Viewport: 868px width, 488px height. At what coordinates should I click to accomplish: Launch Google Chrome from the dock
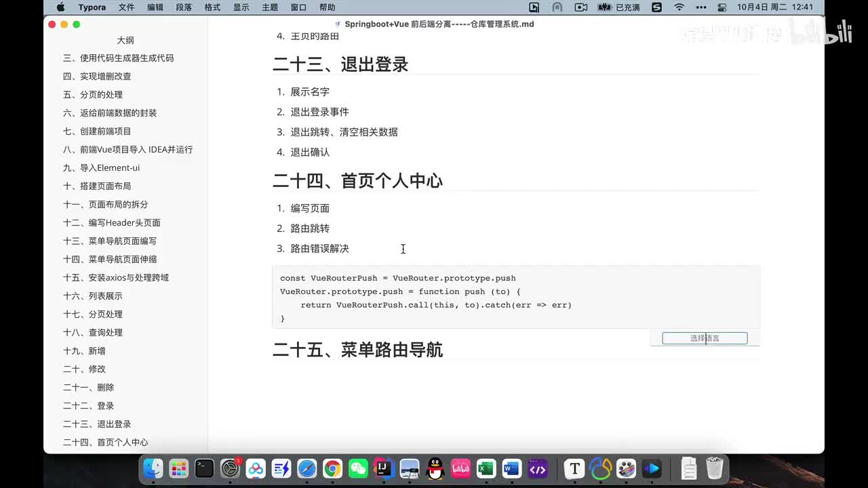pyautogui.click(x=332, y=468)
